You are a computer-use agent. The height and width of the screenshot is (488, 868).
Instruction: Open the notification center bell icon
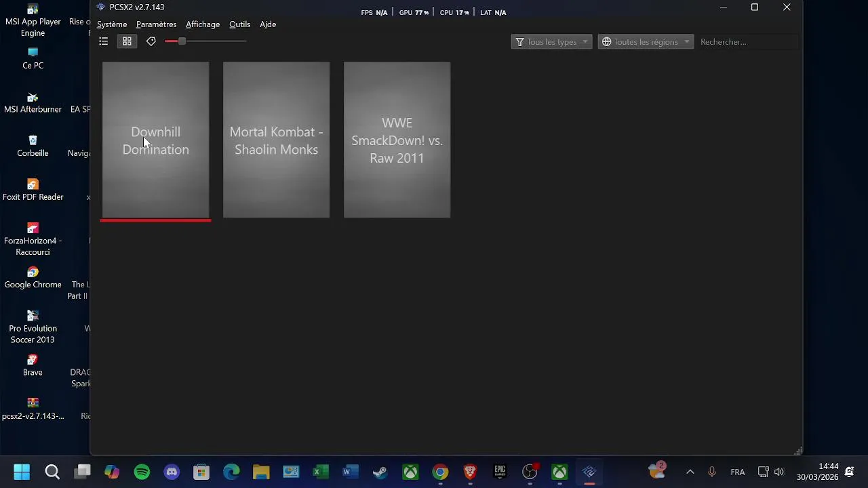(x=850, y=472)
